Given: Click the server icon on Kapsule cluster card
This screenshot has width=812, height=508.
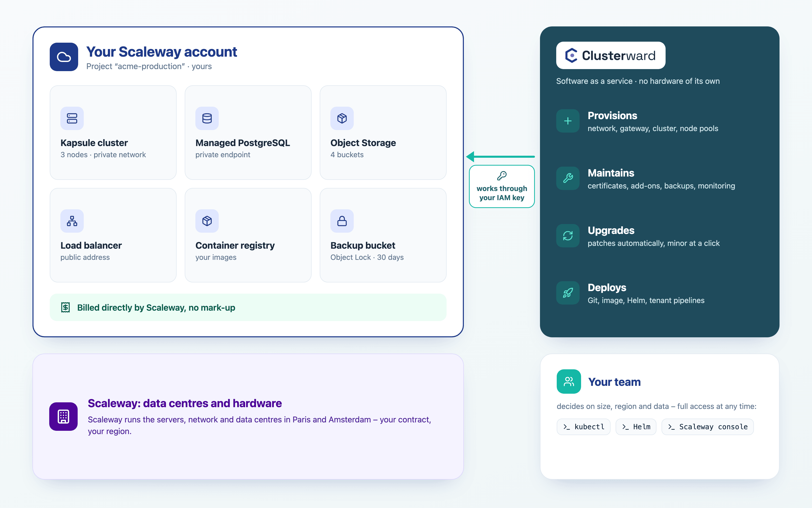Looking at the screenshot, I should pos(72,118).
